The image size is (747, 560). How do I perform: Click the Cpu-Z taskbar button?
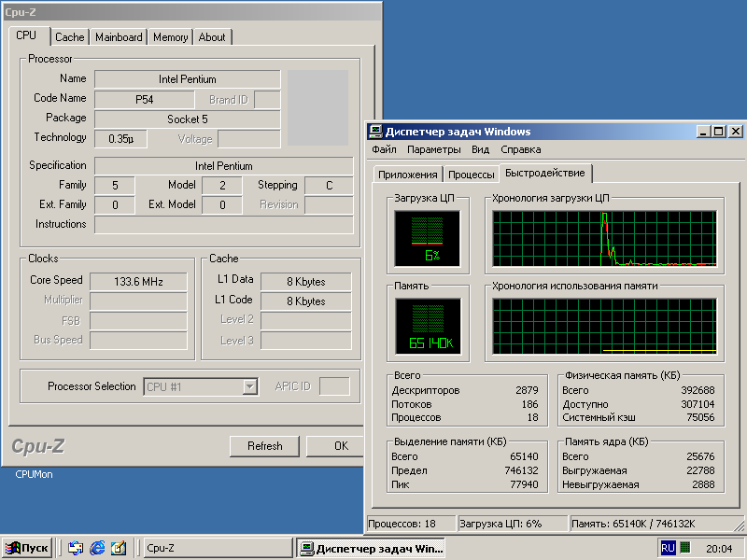click(x=217, y=548)
